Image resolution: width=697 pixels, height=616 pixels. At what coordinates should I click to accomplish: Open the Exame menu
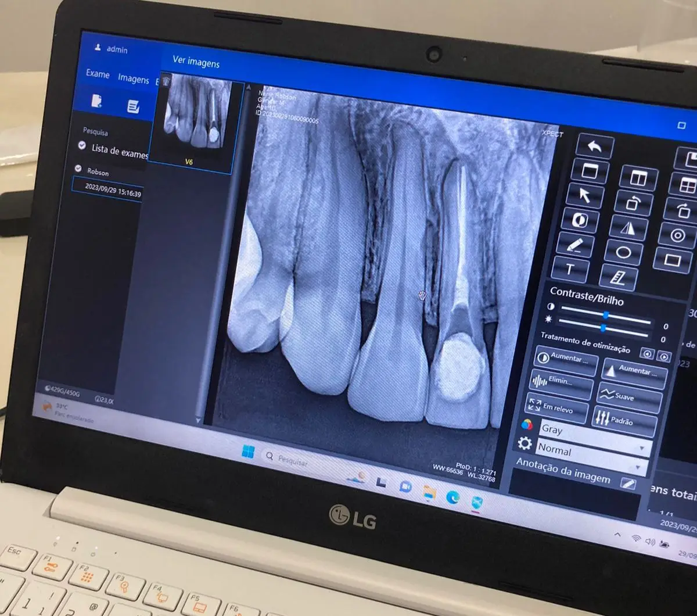98,74
